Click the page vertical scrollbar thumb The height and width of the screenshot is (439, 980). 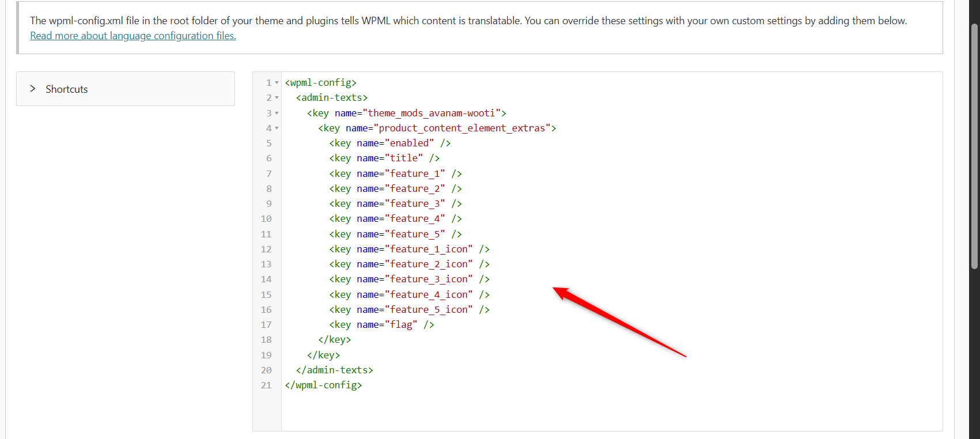click(x=975, y=146)
